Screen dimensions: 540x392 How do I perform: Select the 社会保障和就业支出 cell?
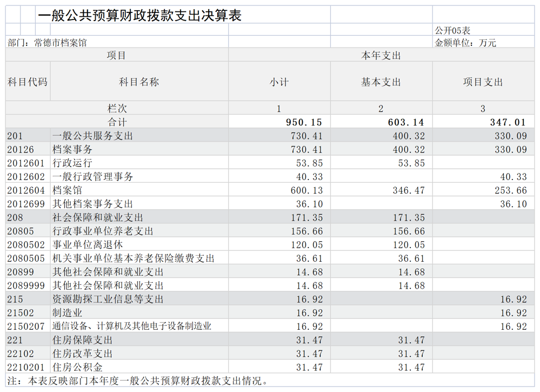(x=139, y=217)
